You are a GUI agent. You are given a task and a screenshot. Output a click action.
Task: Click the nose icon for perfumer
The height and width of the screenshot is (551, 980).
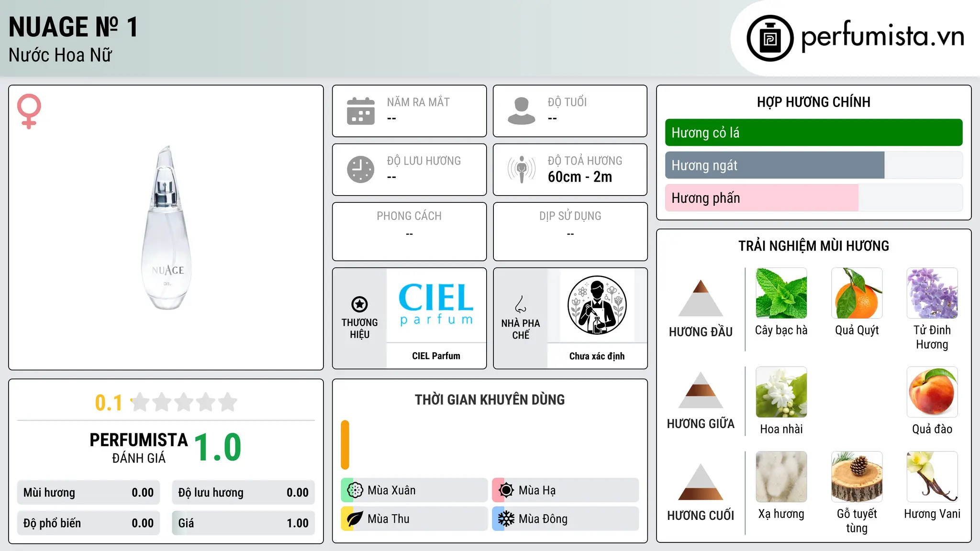coord(521,304)
